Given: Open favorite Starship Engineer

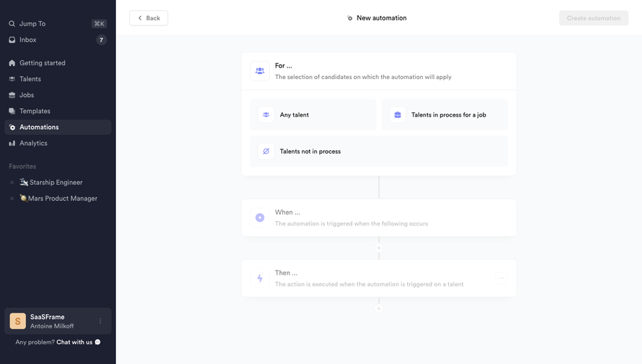Looking at the screenshot, I should point(58,182).
